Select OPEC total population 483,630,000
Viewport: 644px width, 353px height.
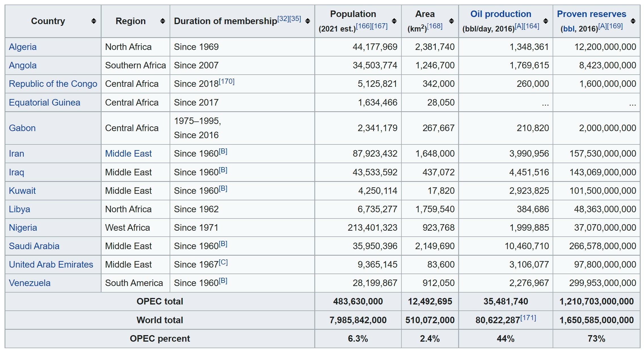click(358, 301)
